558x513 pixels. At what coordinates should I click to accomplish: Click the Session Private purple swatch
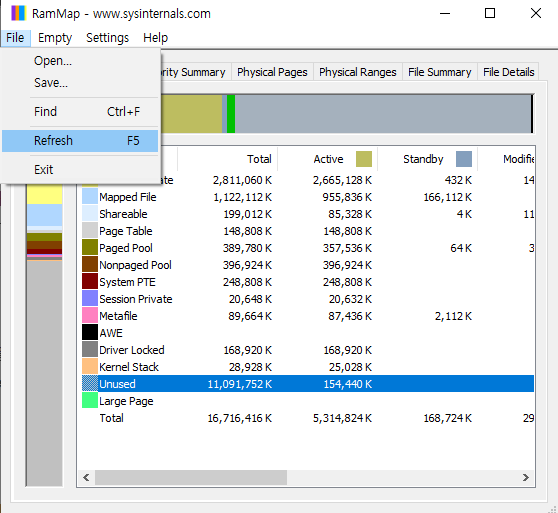tap(90, 299)
